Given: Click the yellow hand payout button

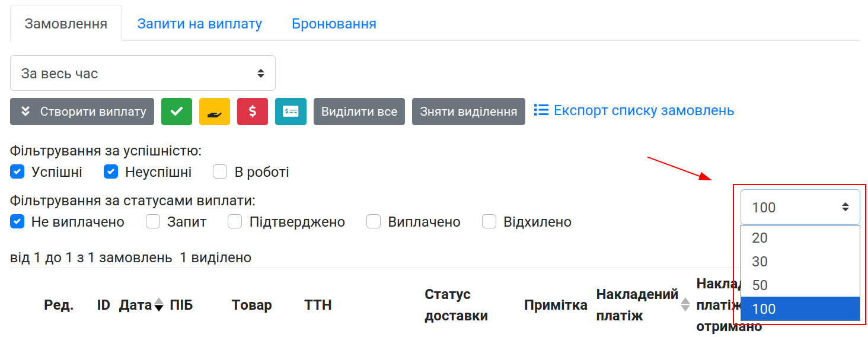Looking at the screenshot, I should pyautogui.click(x=215, y=112).
